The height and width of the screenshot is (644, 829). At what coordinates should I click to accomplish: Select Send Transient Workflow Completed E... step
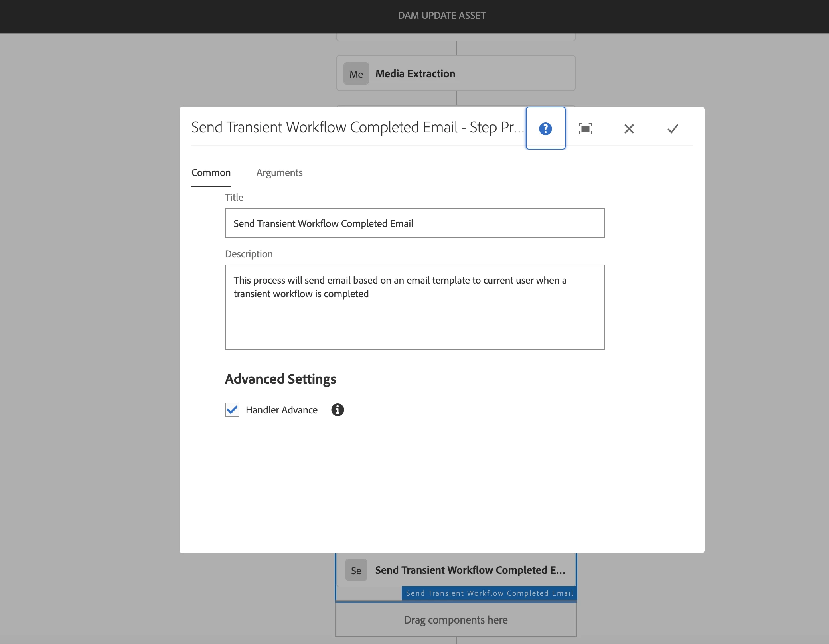click(470, 570)
